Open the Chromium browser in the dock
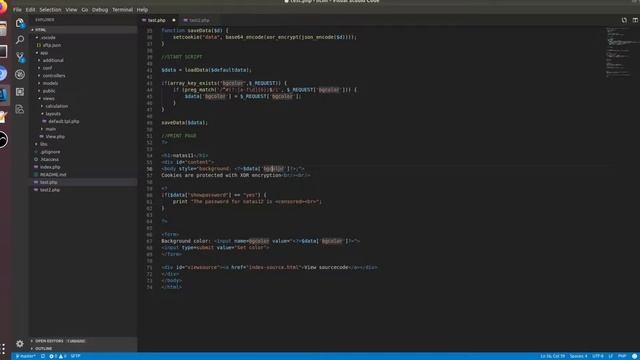This screenshot has width=640, height=360. pos(3,73)
